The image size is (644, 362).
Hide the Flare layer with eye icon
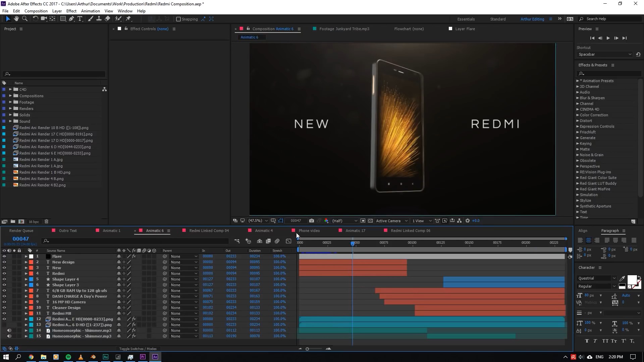[4, 256]
